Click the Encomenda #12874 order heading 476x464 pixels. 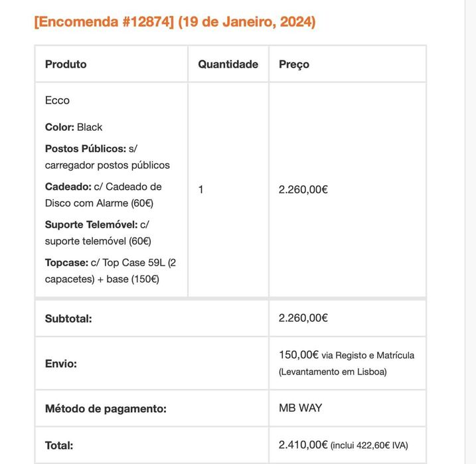(x=175, y=22)
